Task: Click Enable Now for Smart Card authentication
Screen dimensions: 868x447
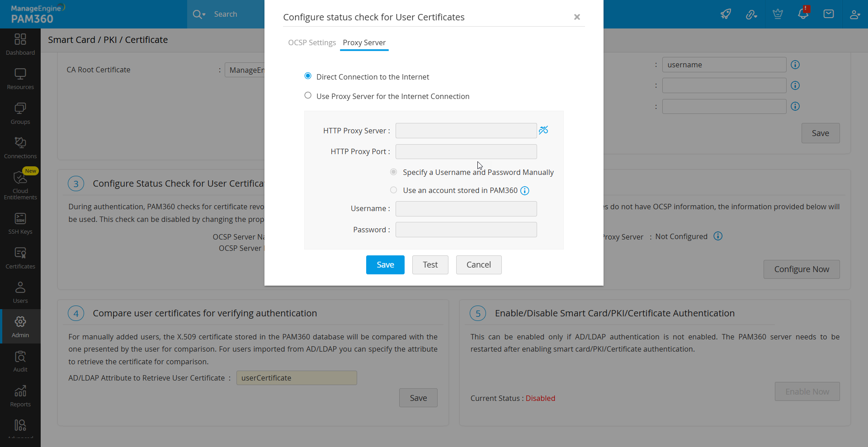Action: [807, 391]
